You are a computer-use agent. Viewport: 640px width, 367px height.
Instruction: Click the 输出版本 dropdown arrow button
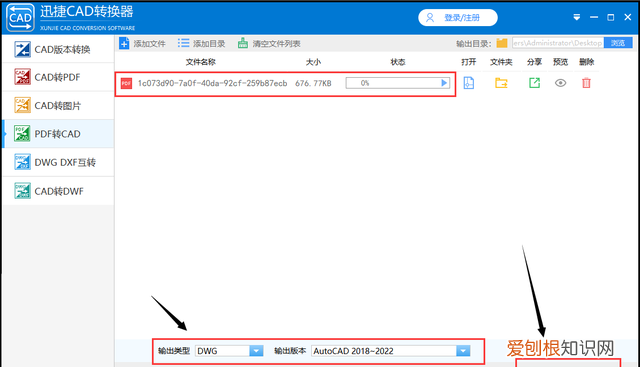[x=463, y=351]
